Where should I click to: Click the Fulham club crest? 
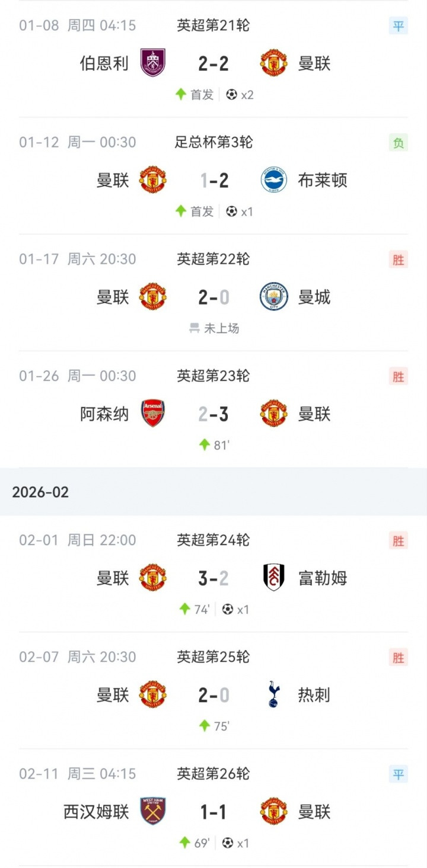click(x=274, y=578)
